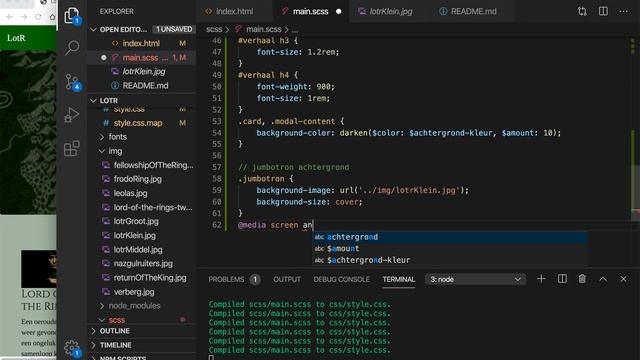Click the main.scss breadcrumb segment
Image resolution: width=640 pixels, height=360 pixels.
click(x=263, y=29)
